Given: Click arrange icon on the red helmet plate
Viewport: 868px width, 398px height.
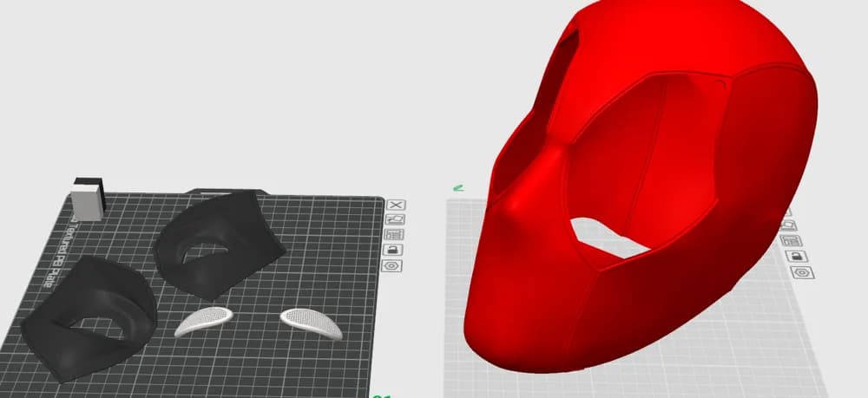Looking at the screenshot, I should point(791,240).
